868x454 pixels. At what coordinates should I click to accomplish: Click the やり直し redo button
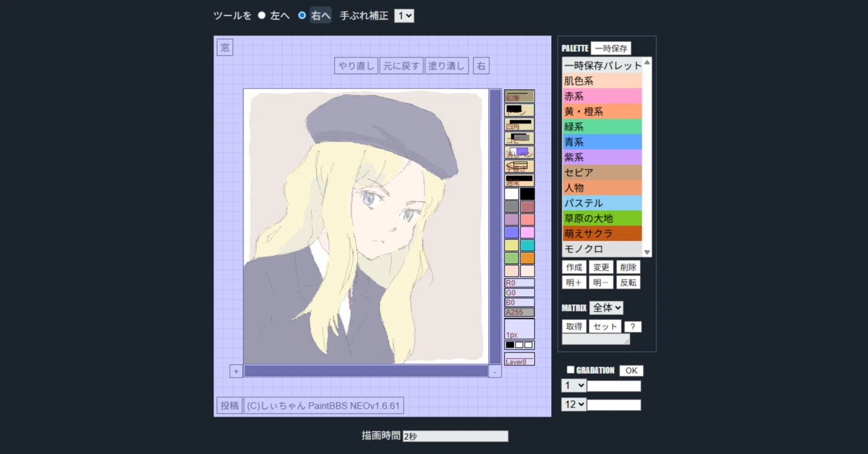356,66
